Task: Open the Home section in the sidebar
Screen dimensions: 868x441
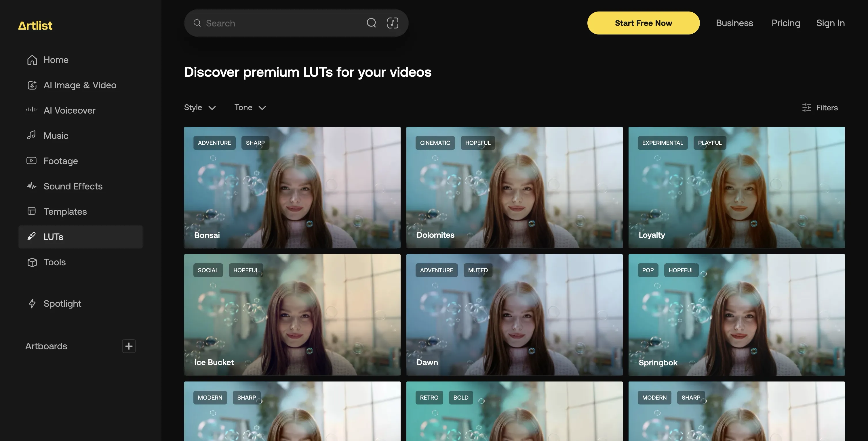Action: (56, 60)
